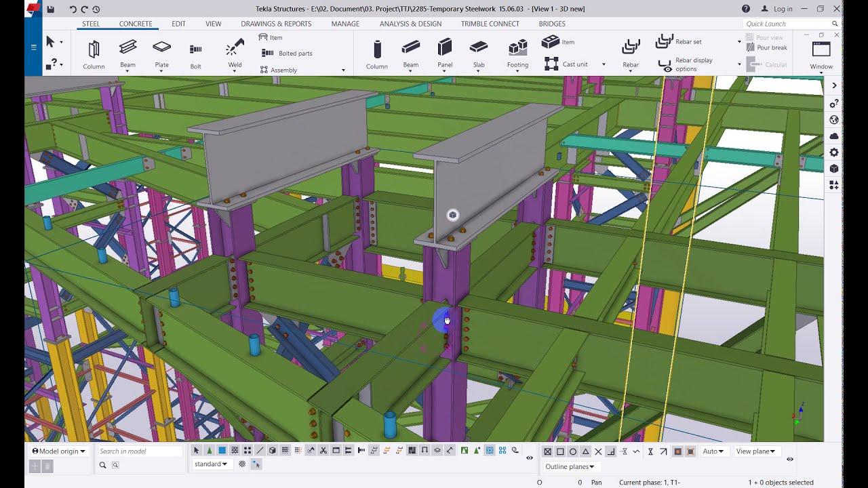Image resolution: width=868 pixels, height=488 pixels.
Task: Toggle snap to centre points circle
Action: pos(573,451)
